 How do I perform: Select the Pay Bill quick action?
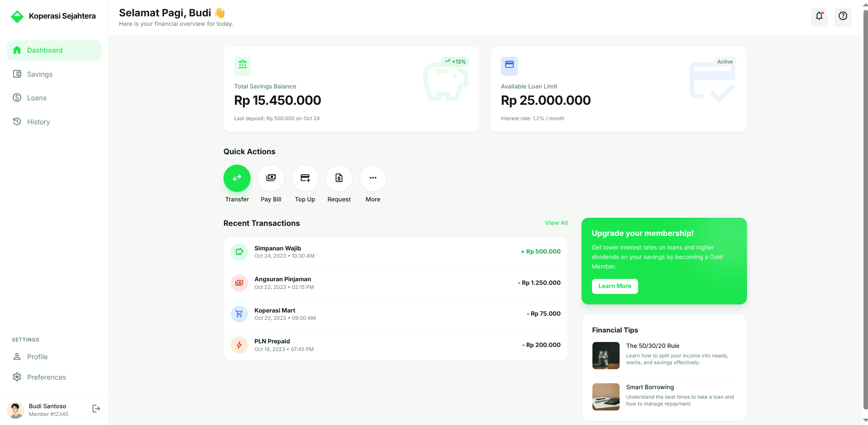click(271, 178)
